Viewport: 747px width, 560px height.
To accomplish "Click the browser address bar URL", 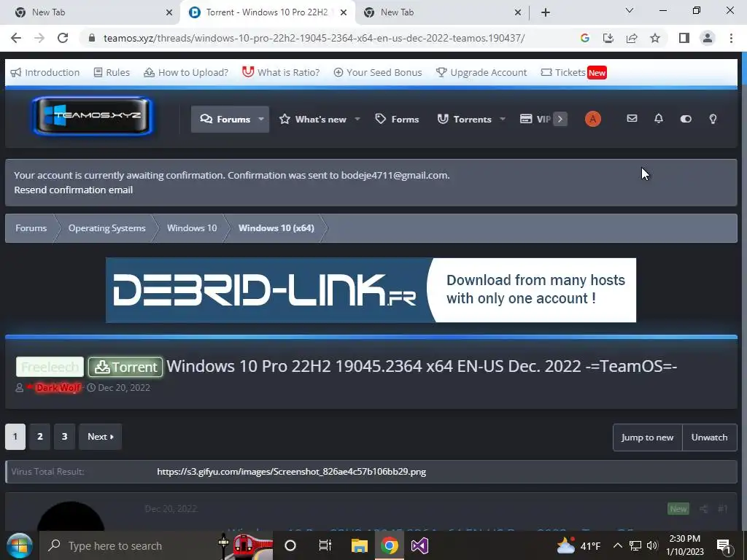I will point(314,38).
